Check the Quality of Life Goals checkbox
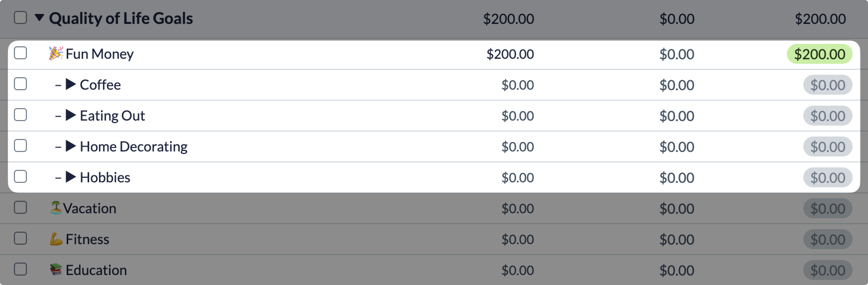 pyautogui.click(x=20, y=17)
